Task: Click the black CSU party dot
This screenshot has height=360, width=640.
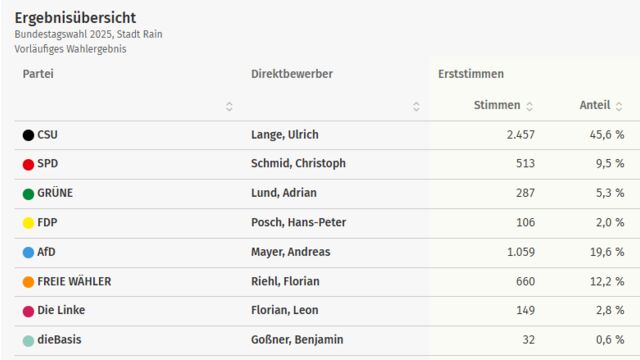Action: tap(28, 135)
